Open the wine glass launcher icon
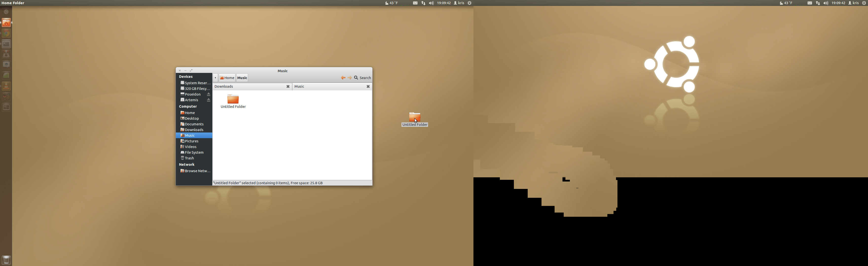Image resolution: width=868 pixels, height=266 pixels. pyautogui.click(x=6, y=96)
